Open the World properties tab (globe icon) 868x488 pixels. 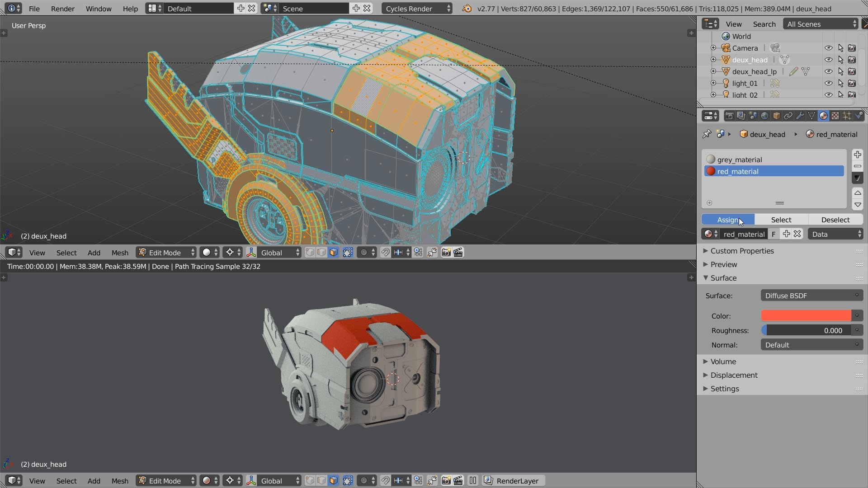[764, 116]
